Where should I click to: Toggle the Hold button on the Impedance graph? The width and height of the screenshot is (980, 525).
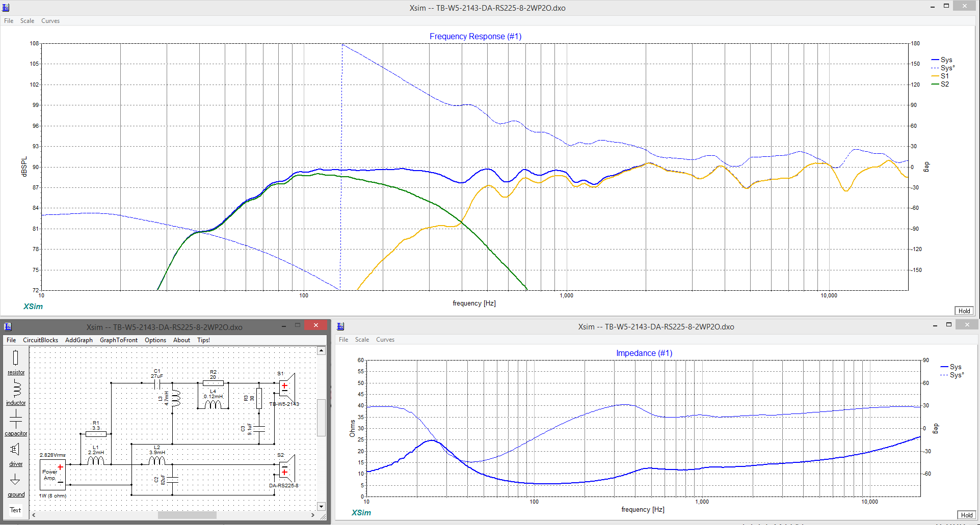pyautogui.click(x=967, y=515)
